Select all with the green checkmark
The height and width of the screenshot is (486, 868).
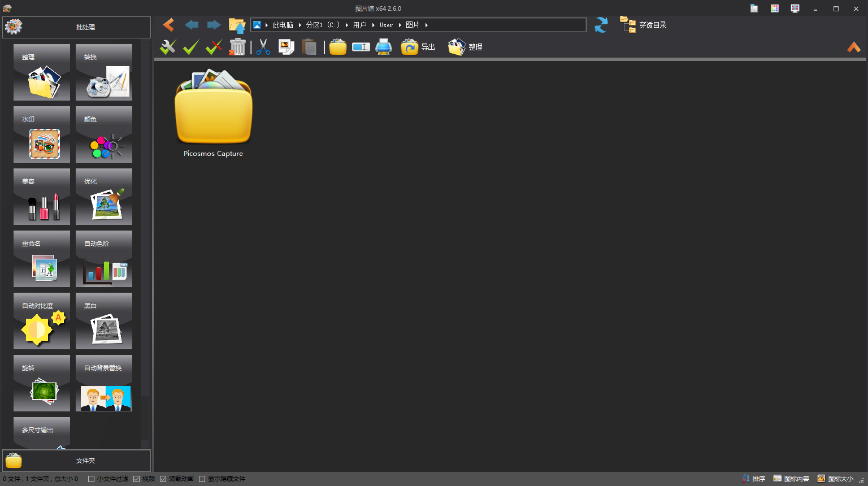point(191,47)
